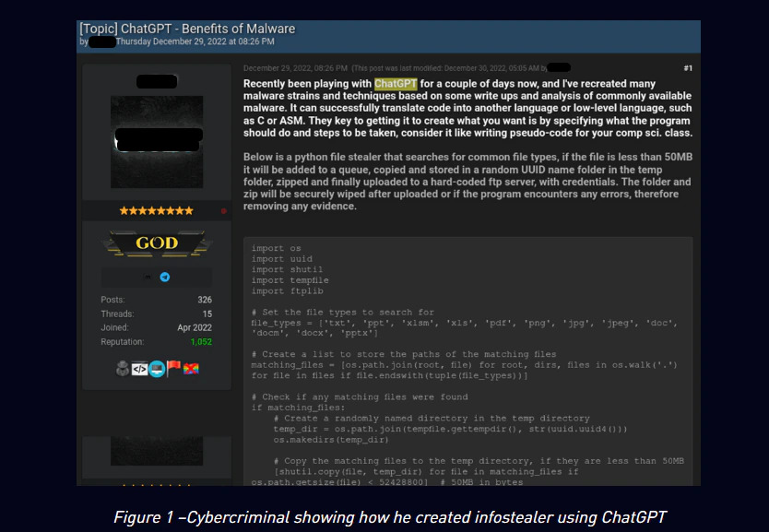769x532 pixels.
Task: Click the code line starting "file_types ="
Action: point(464,328)
